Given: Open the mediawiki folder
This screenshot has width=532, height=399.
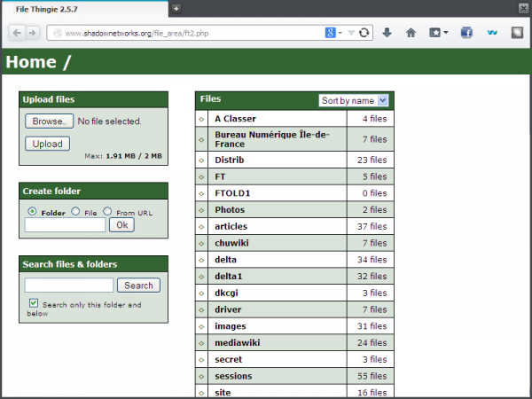Looking at the screenshot, I should click(x=238, y=342).
